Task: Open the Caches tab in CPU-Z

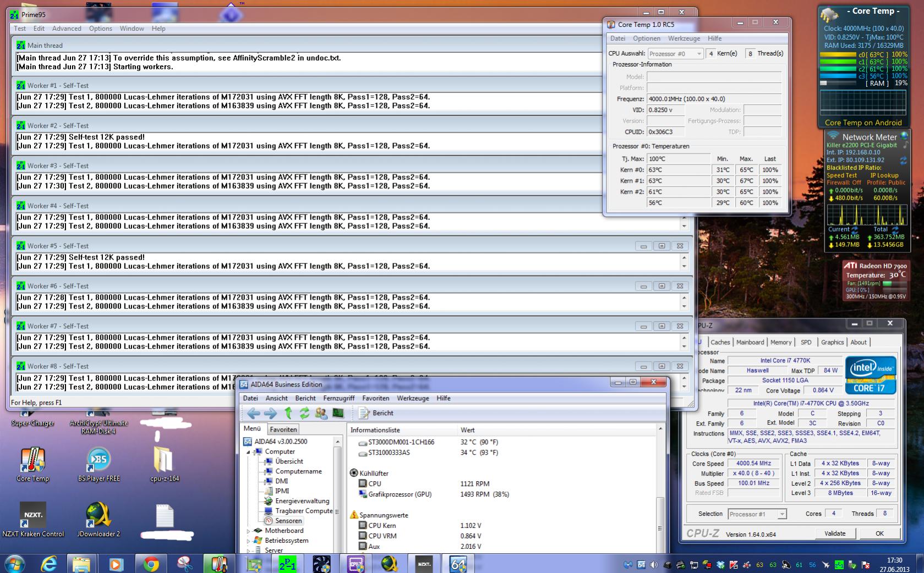Action: click(720, 342)
